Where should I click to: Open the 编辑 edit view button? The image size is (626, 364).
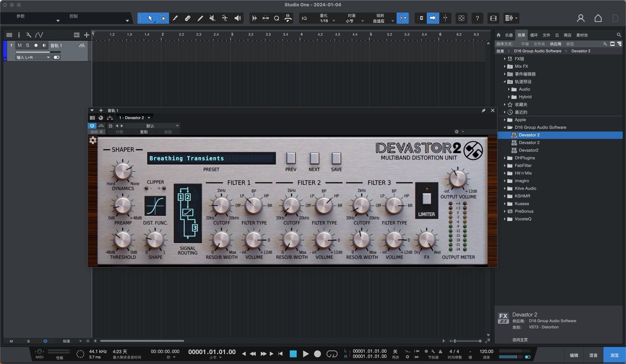pyautogui.click(x=574, y=355)
